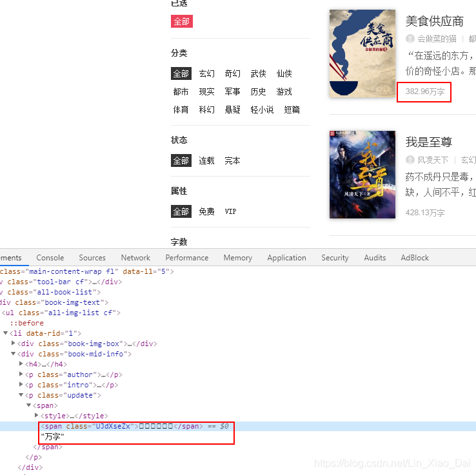Expand the style element node
Screen dimensions: 476x475
[36, 415]
